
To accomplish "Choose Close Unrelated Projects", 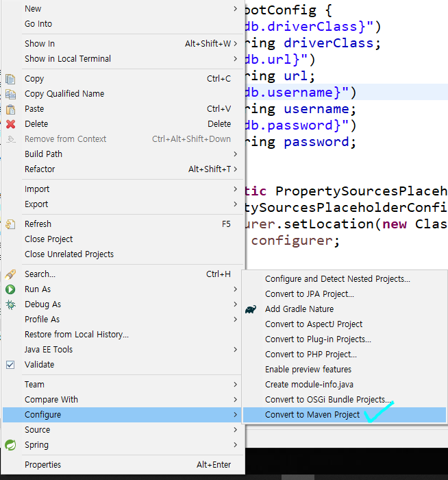I will [x=123, y=254].
